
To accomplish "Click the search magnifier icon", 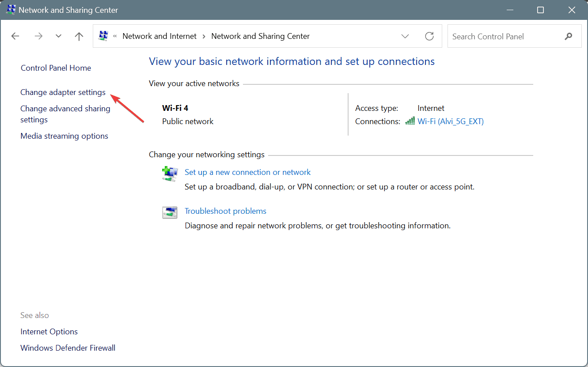I will pyautogui.click(x=569, y=36).
